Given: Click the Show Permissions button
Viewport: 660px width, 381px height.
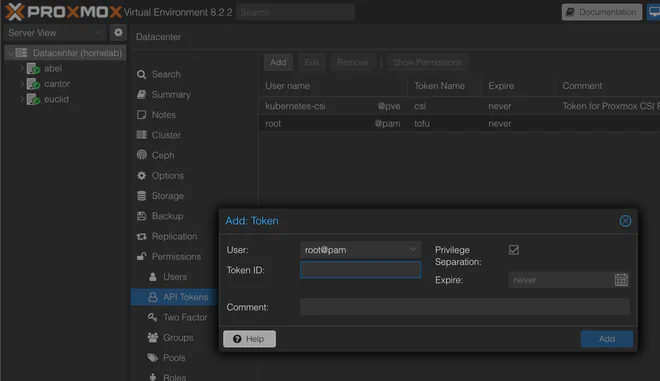Looking at the screenshot, I should pos(427,62).
